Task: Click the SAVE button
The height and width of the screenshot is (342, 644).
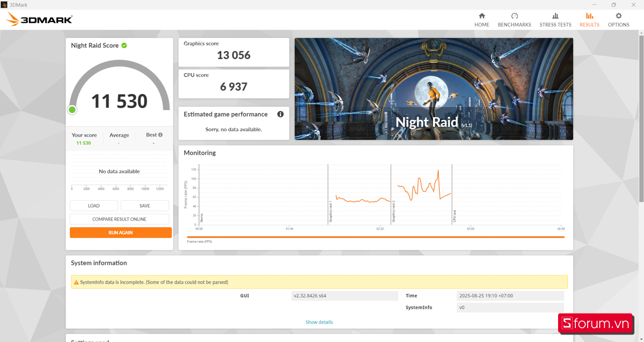Action: [x=145, y=206]
